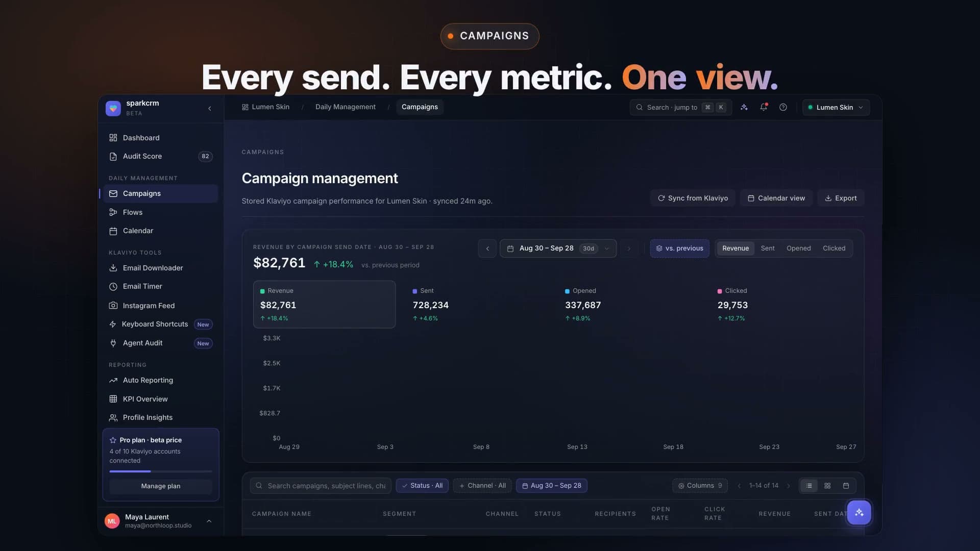Focus the Search campaigns field
Viewport: 980px width, 551px height.
tap(321, 486)
